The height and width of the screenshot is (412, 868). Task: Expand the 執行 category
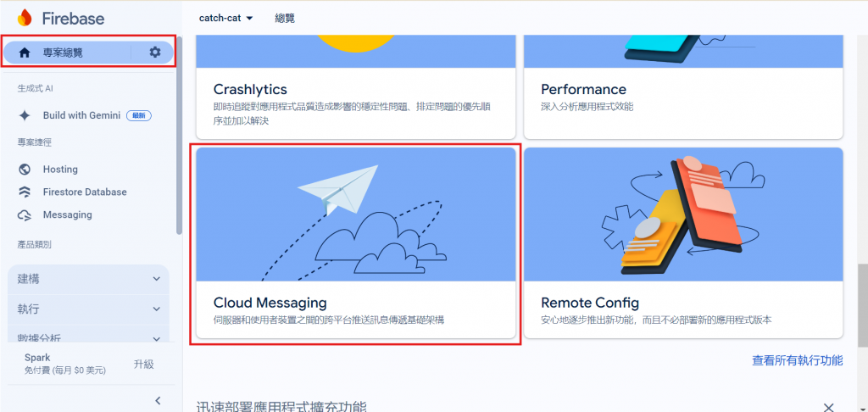(x=88, y=309)
